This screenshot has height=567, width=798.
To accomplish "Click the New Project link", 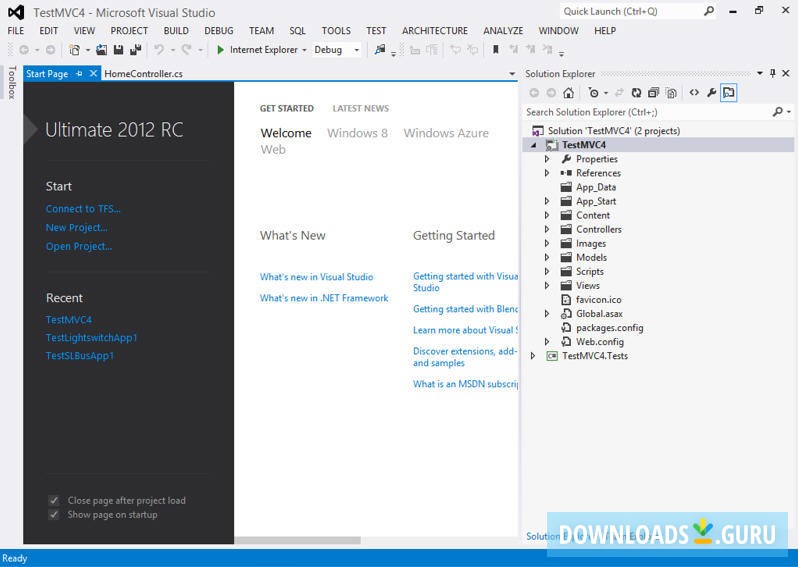I will 76,228.
